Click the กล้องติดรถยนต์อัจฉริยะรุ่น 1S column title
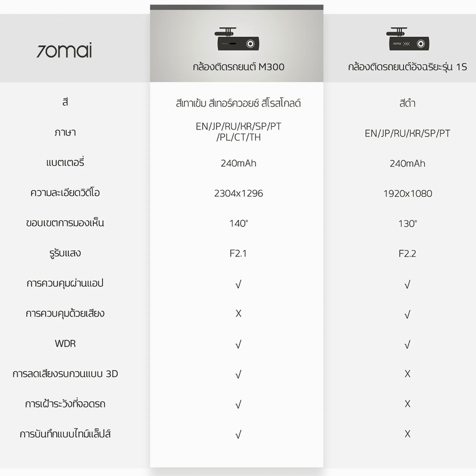Screen dimensions: 476x476 tap(407, 67)
